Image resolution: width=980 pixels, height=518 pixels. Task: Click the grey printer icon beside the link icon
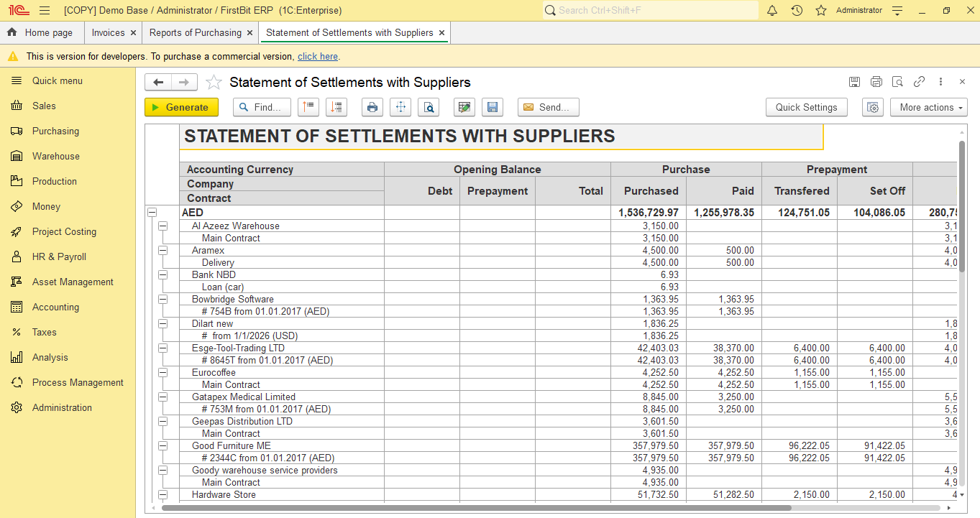(x=876, y=82)
